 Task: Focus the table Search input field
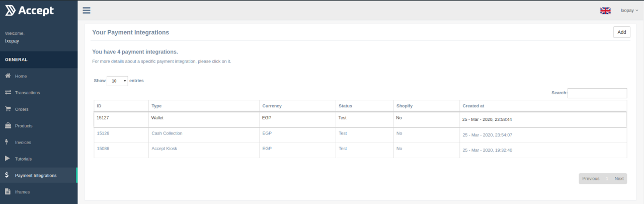[597, 93]
